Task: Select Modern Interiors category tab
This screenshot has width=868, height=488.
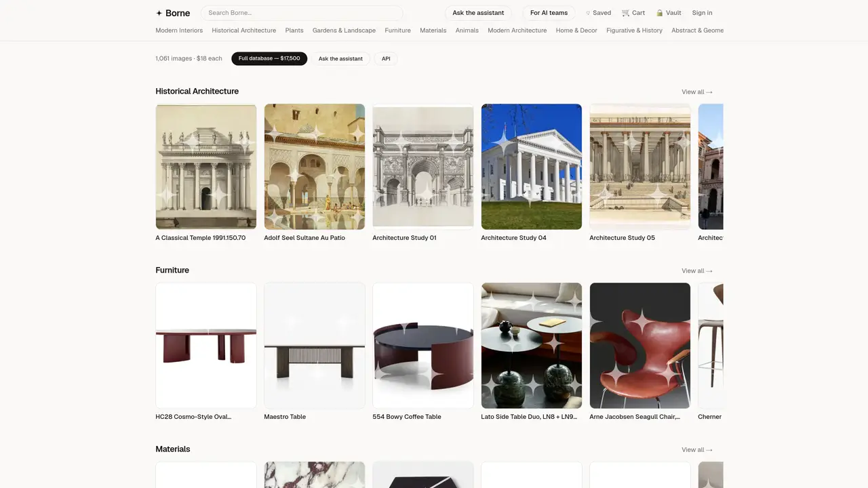Action: tap(179, 30)
